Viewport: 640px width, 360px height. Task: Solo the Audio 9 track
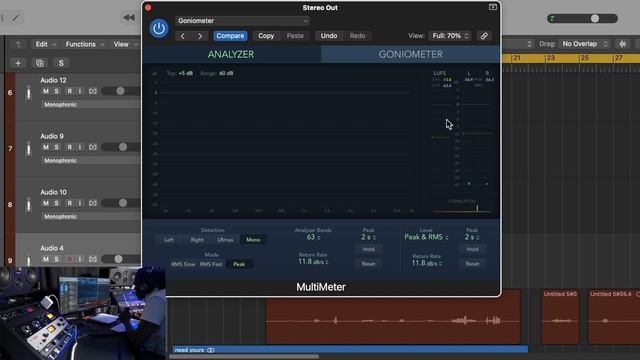point(57,147)
